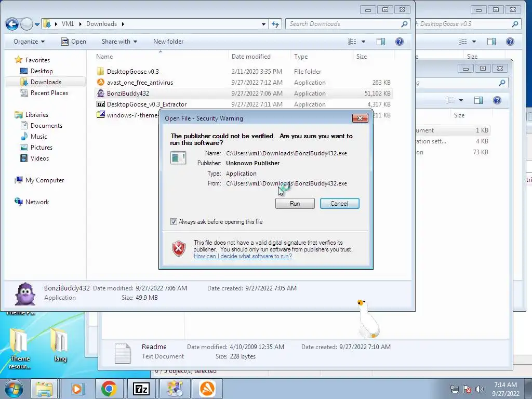Select the windows-7-theme file icon
532x399 pixels.
point(100,115)
